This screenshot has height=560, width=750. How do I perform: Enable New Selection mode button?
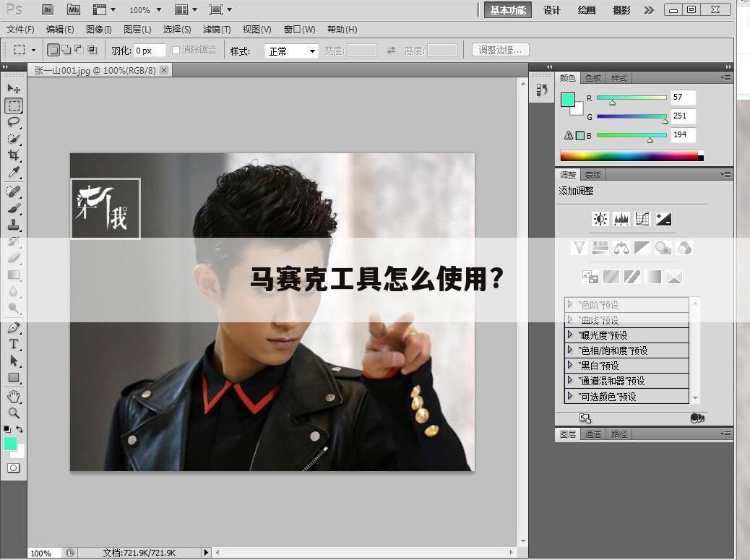point(53,50)
